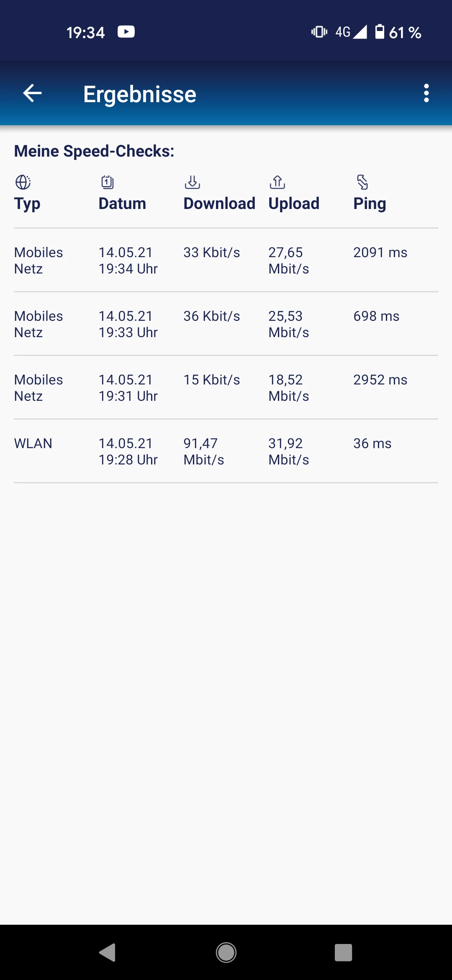
Task: Tap the globe icon above Typ
Action: tap(23, 182)
